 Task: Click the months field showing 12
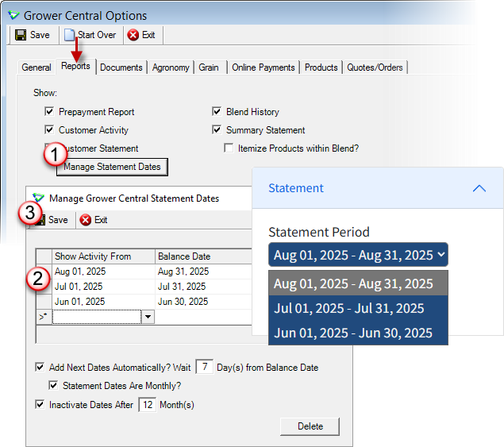[148, 405]
